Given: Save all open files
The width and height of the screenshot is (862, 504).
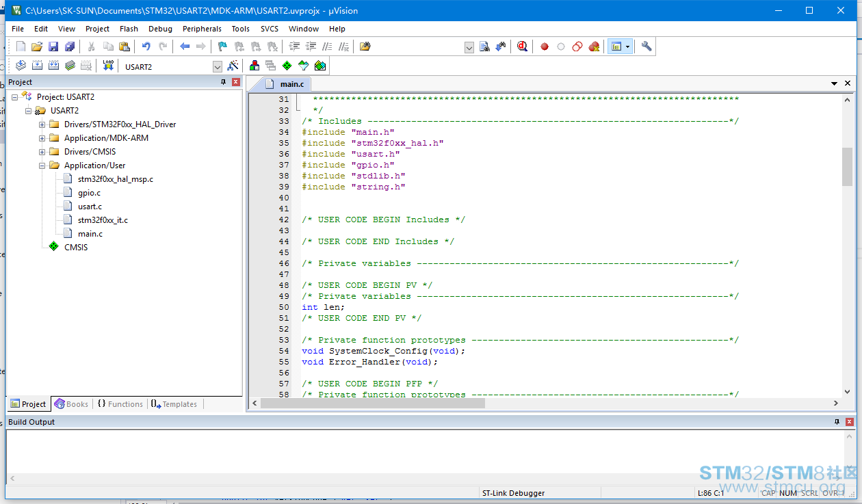Looking at the screenshot, I should point(70,47).
